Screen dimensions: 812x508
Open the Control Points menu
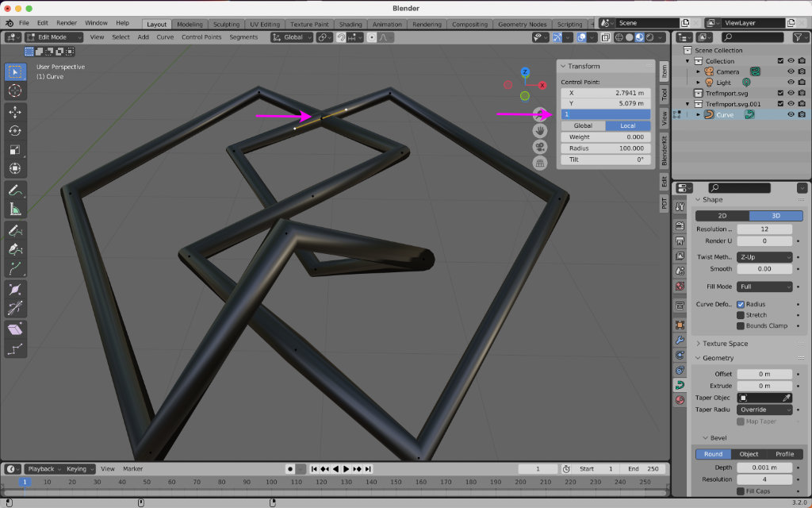click(x=201, y=37)
